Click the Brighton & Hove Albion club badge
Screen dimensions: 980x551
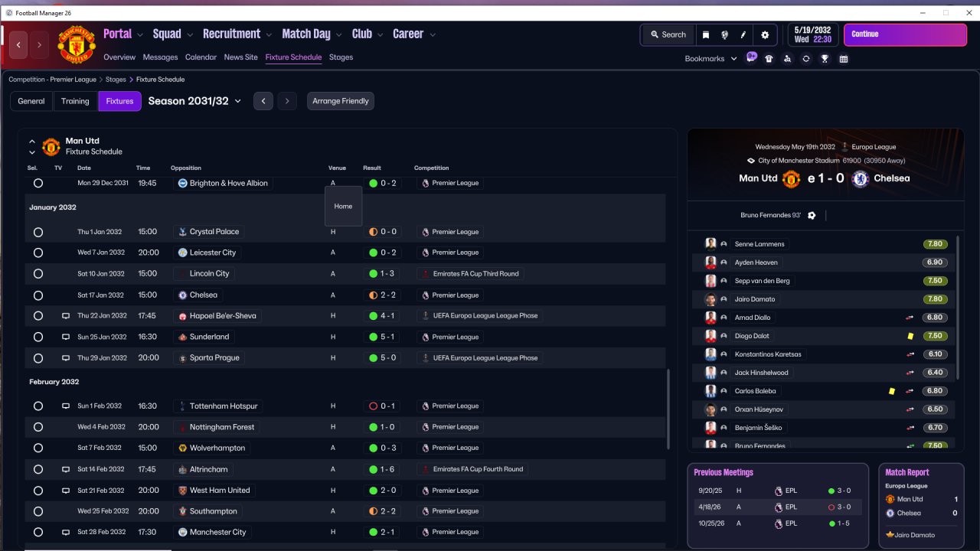tap(182, 184)
